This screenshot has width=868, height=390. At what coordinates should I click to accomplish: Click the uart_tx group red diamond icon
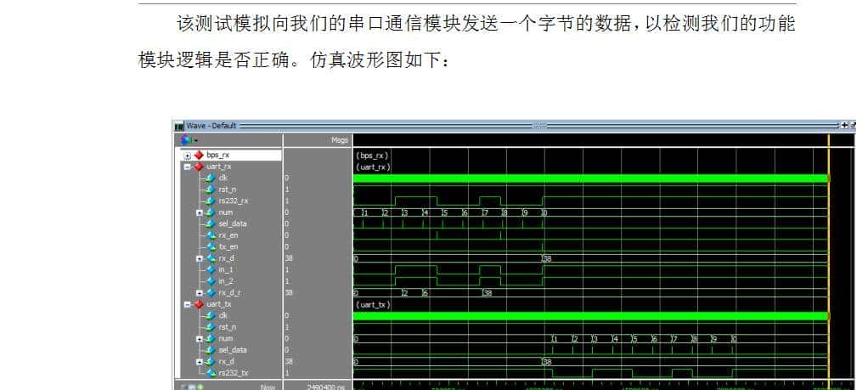[x=199, y=304]
